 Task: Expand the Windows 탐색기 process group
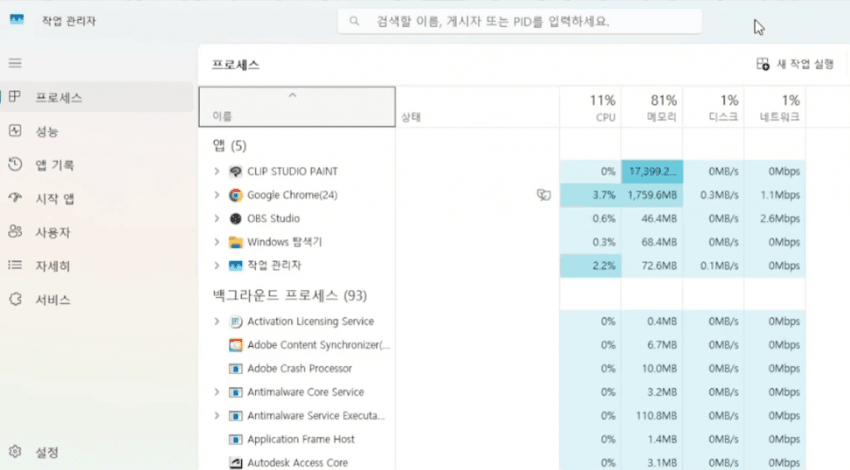(217, 242)
